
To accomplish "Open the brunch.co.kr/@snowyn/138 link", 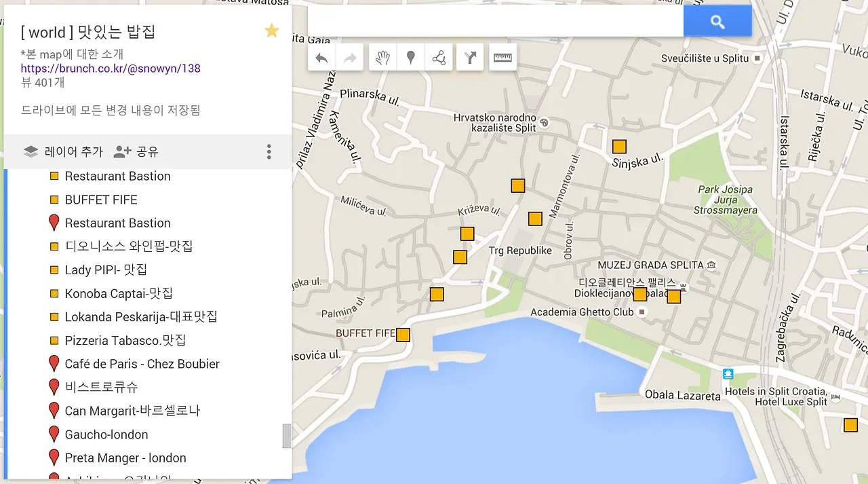I will 111,68.
